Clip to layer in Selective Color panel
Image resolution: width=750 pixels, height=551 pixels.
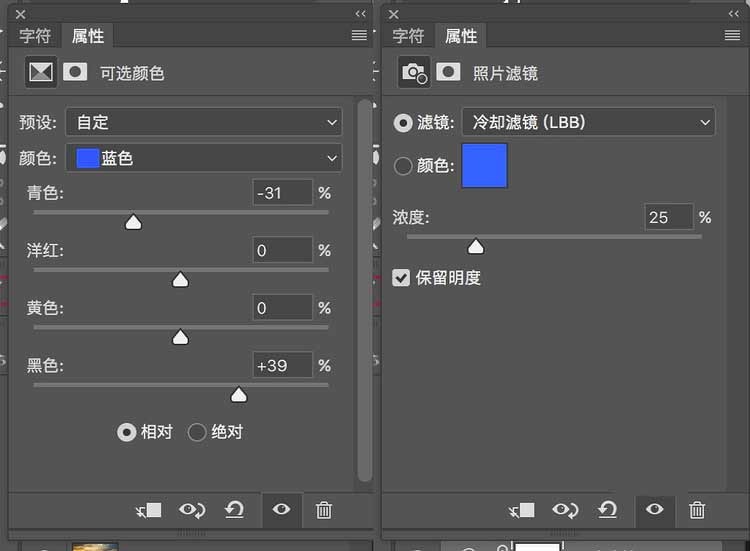click(149, 510)
